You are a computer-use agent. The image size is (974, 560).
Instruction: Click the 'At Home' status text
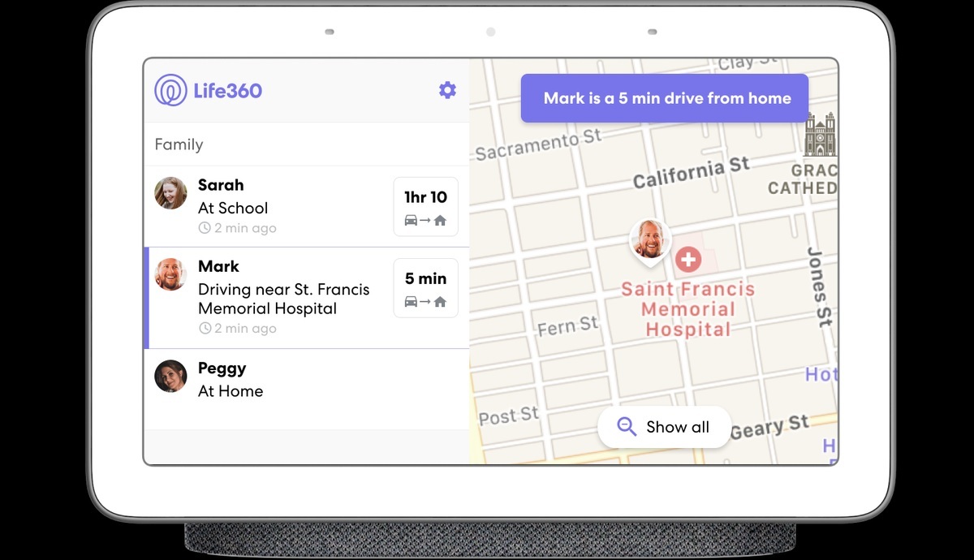pyautogui.click(x=231, y=391)
